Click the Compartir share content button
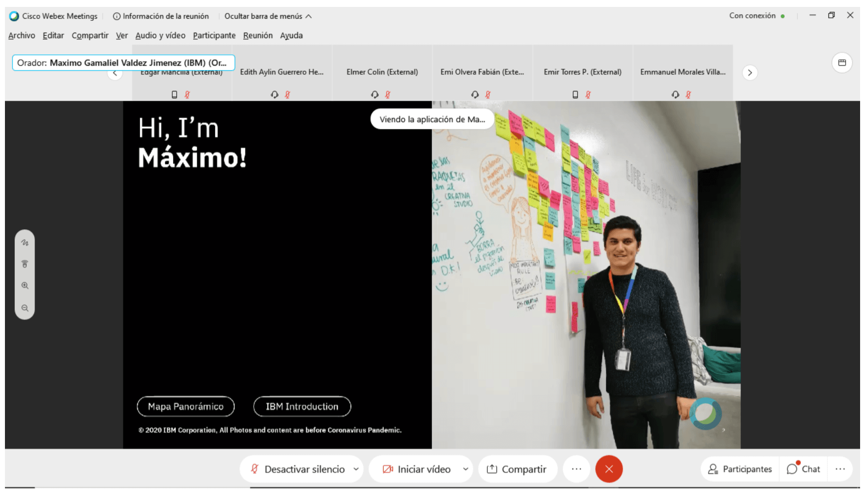The image size is (868, 496). point(517,469)
